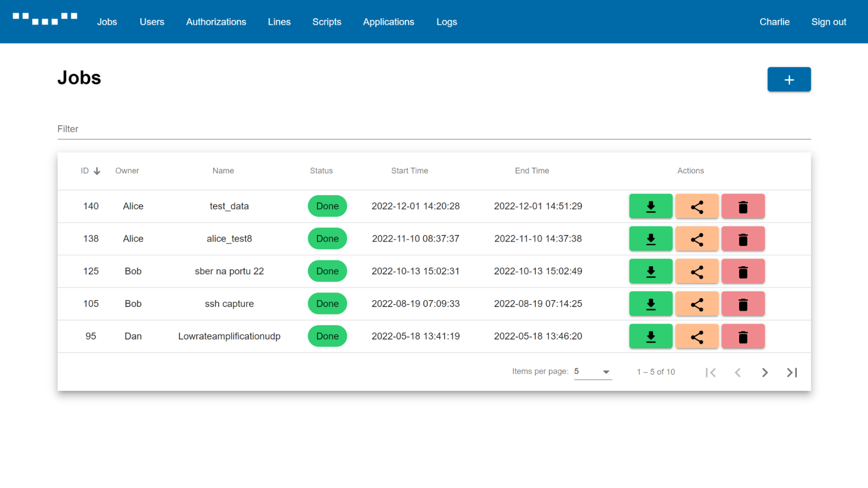Share job 105 ssh capture
Viewport: 868px width, 488px height.
pos(697,304)
